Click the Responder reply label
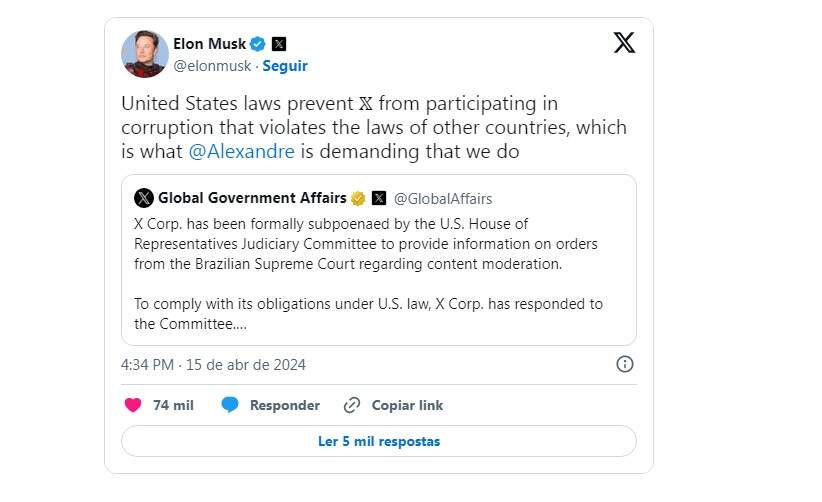This screenshot has width=822, height=502. 284,405
